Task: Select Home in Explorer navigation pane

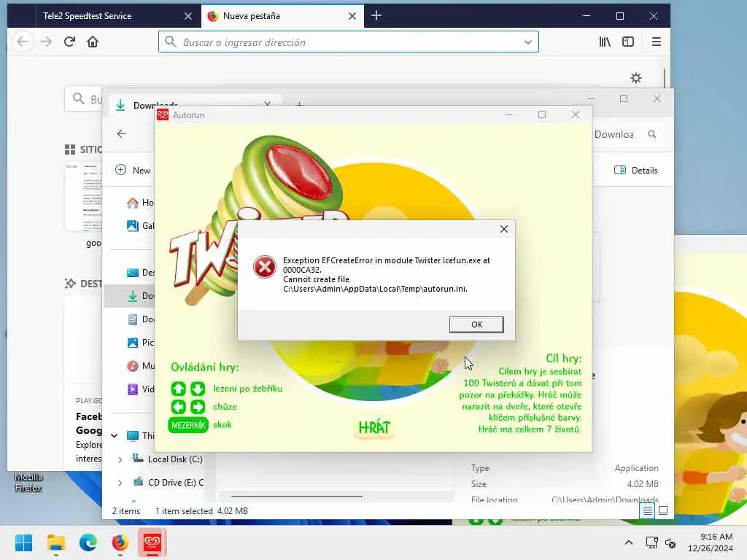Action: coord(141,203)
